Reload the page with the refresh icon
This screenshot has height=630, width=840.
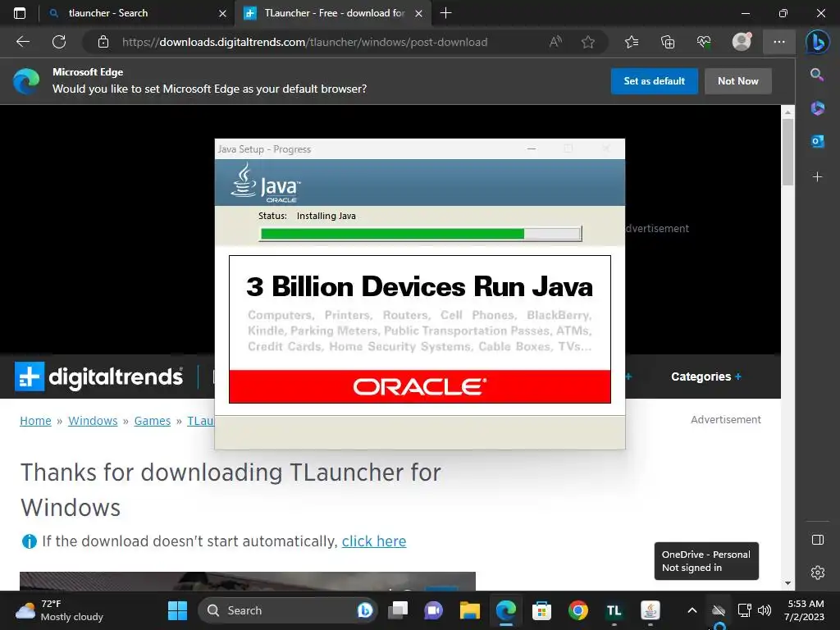pos(59,42)
